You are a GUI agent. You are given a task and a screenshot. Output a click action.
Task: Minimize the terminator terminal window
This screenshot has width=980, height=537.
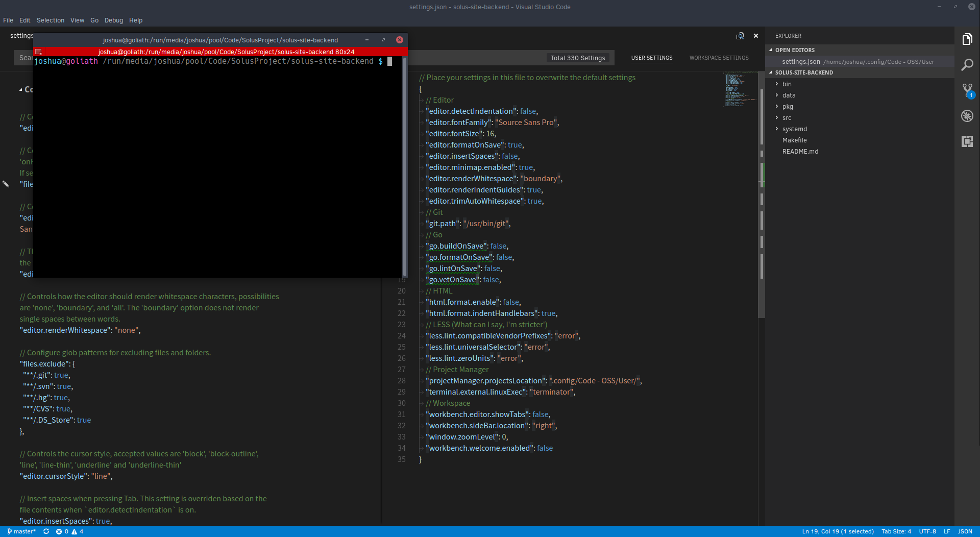[367, 40]
